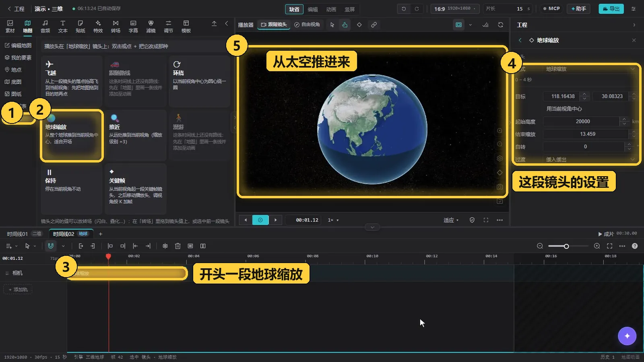
Task: Click the upload icon in panel header
Action: click(x=214, y=24)
